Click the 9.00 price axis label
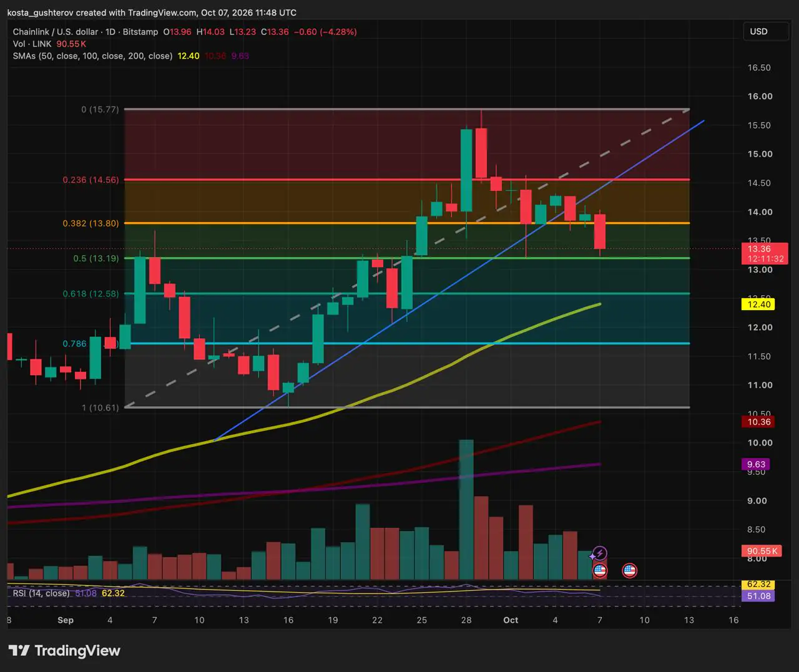Viewport: 799px width, 672px height. (x=758, y=500)
